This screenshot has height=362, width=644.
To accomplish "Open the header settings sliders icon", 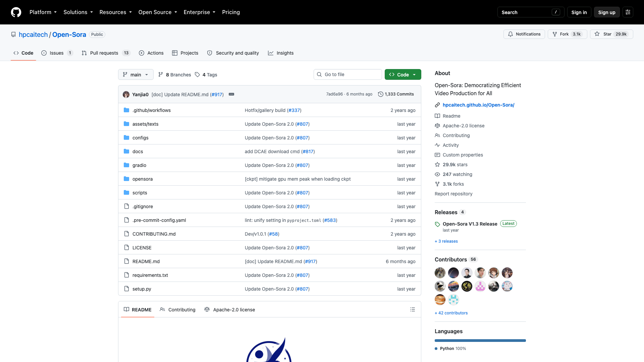I will coord(628,12).
